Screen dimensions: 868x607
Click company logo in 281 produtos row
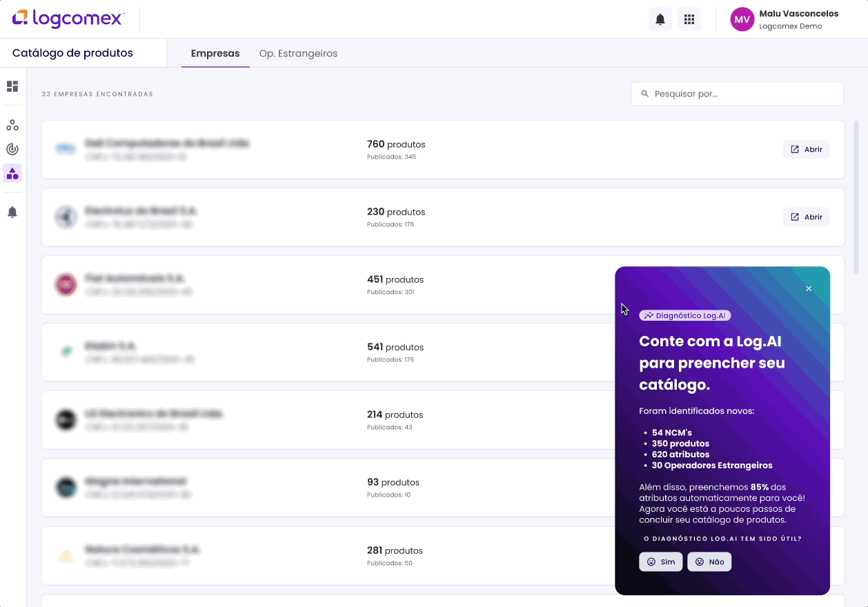(x=66, y=556)
